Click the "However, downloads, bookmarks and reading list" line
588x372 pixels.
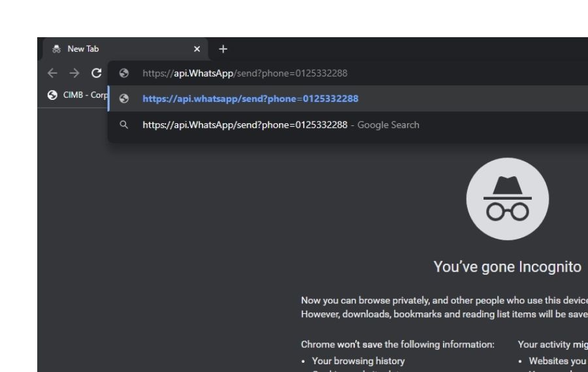click(444, 314)
